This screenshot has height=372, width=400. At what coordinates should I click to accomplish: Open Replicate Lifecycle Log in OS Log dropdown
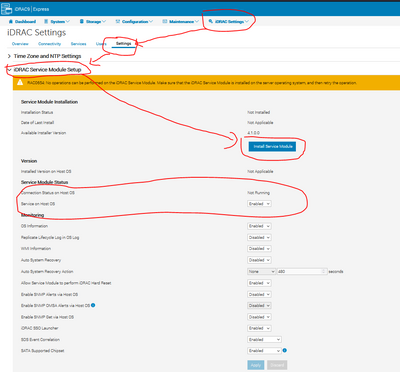point(259,237)
